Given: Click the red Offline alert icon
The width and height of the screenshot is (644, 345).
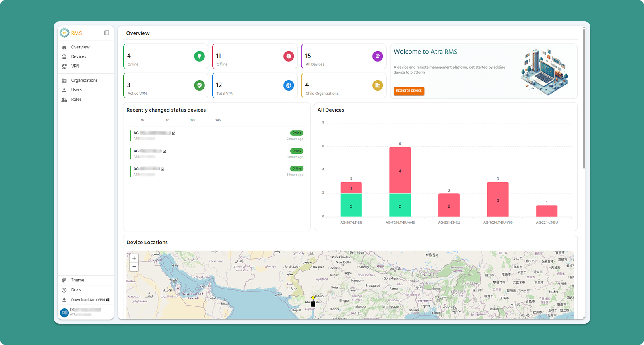Looking at the screenshot, I should (289, 56).
